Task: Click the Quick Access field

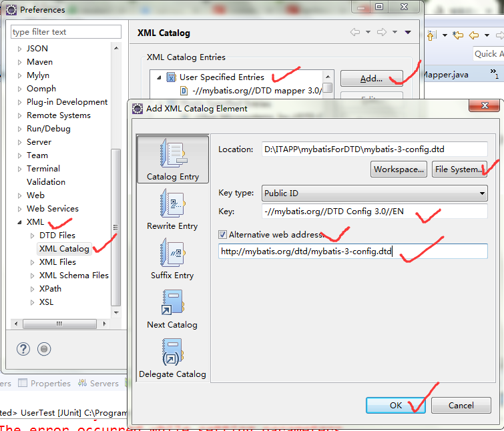Action: [x=489, y=53]
